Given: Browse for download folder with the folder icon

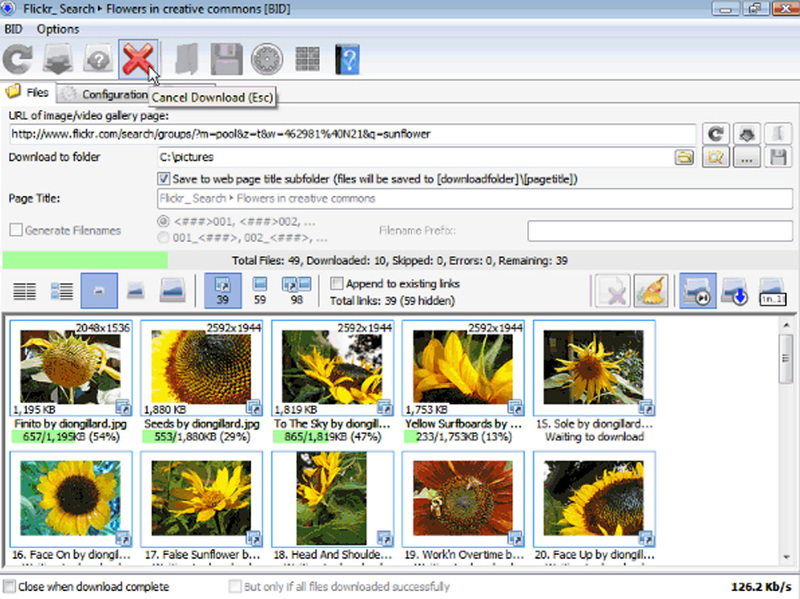Looking at the screenshot, I should pos(684,157).
